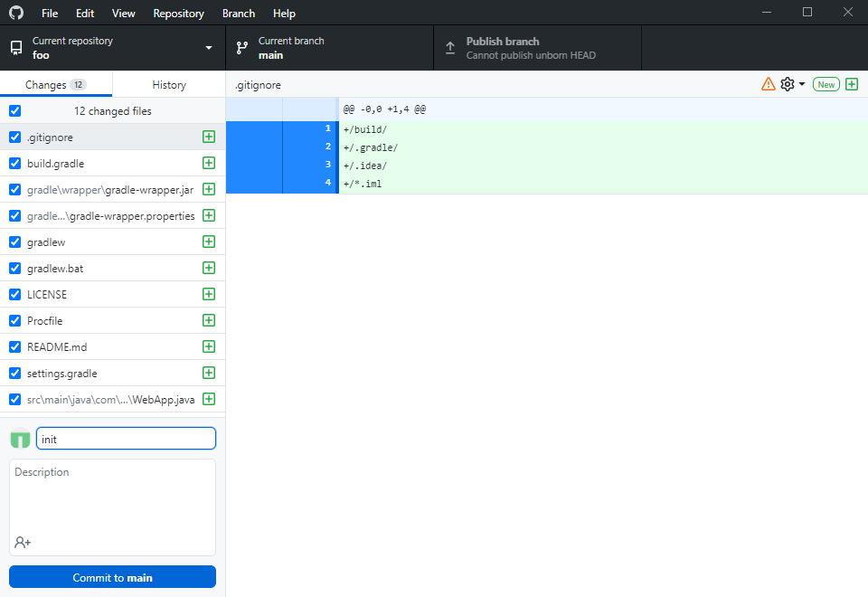868x597 pixels.
Task: Open diff settings gear icon
Action: point(788,84)
